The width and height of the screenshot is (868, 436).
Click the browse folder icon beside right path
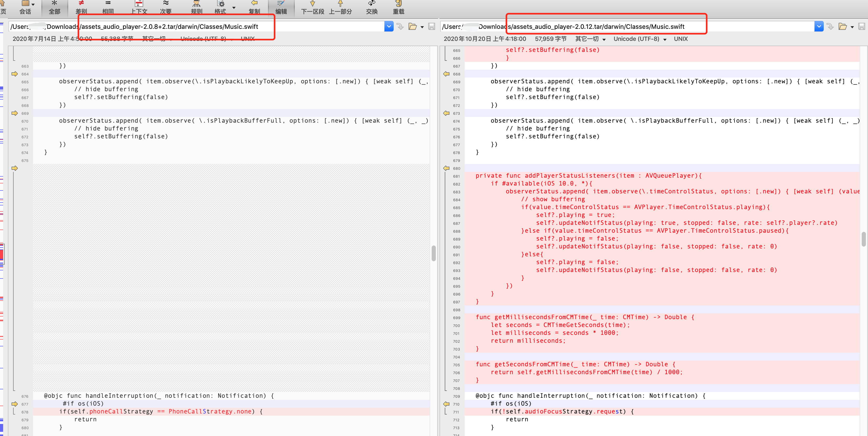tap(843, 26)
